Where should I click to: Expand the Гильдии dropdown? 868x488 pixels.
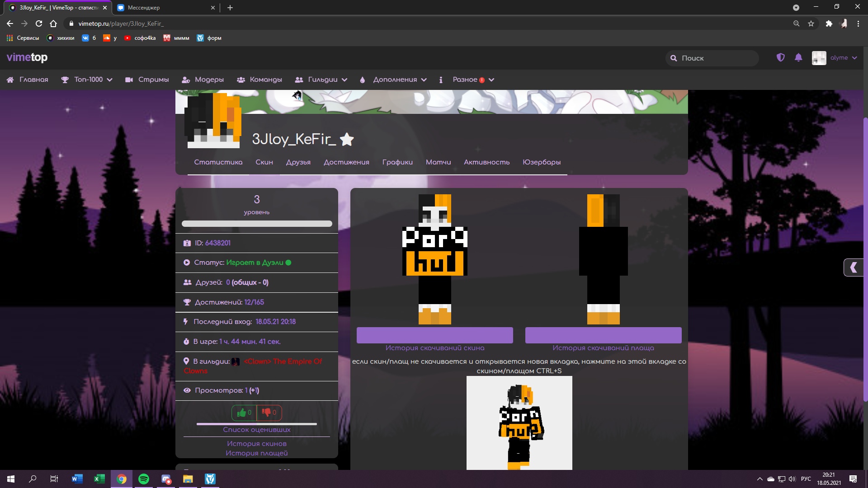pyautogui.click(x=321, y=80)
